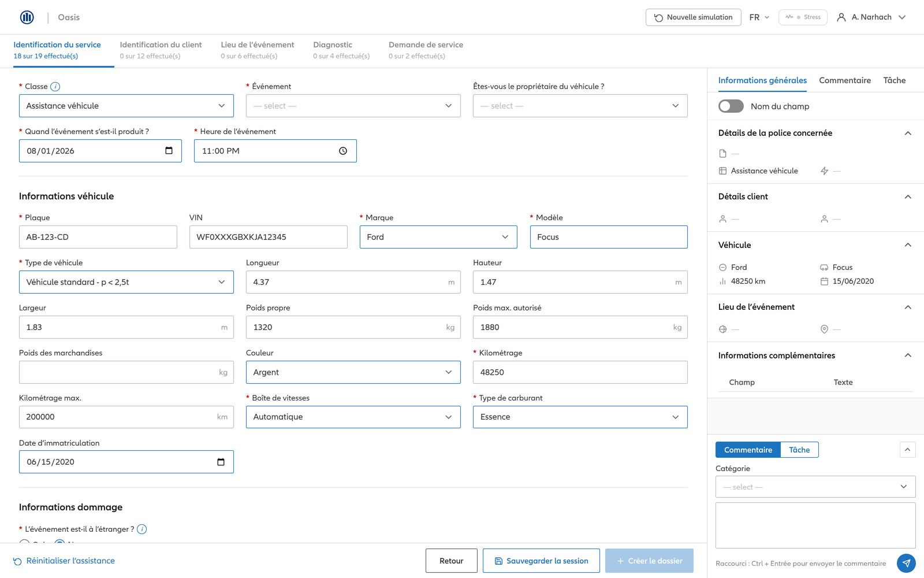Click the brand icon next to Ford
The image size is (924, 578).
(x=722, y=268)
